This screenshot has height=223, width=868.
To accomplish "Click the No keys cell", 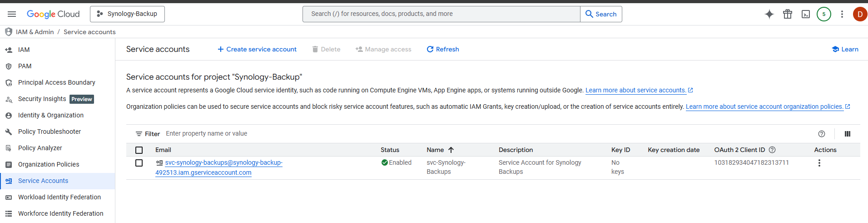I will pos(618,167).
